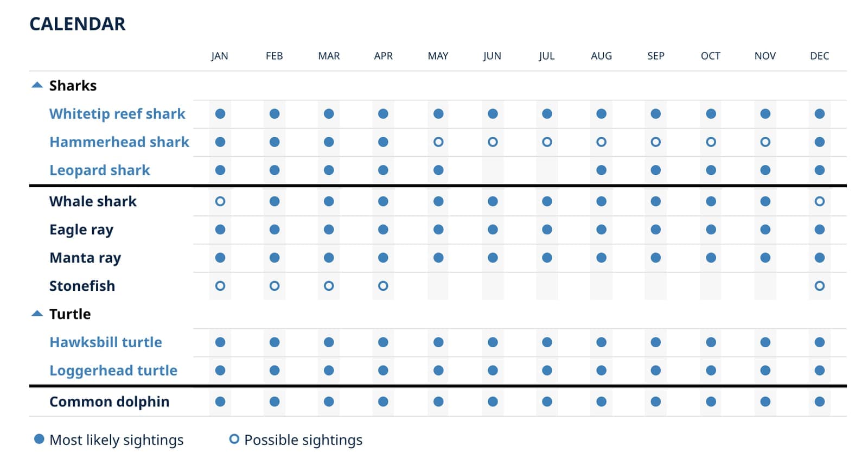Collapse the Sharks group triangle
This screenshot has height=465, width=868.
coord(37,85)
